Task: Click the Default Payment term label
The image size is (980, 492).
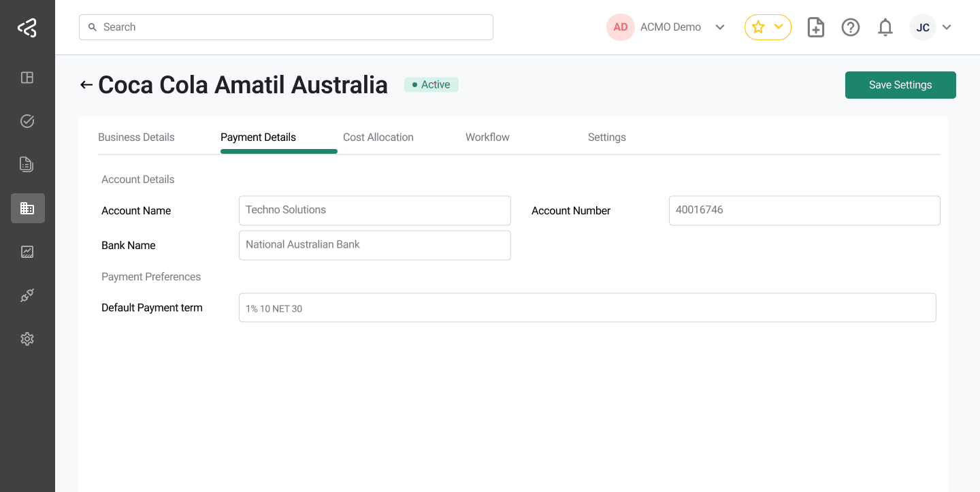Action: click(152, 308)
